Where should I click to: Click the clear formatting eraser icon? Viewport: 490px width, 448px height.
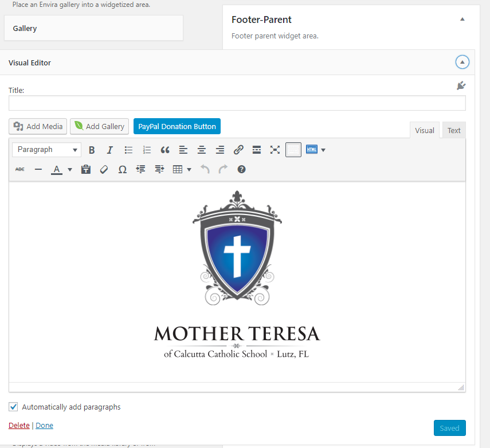tap(104, 169)
